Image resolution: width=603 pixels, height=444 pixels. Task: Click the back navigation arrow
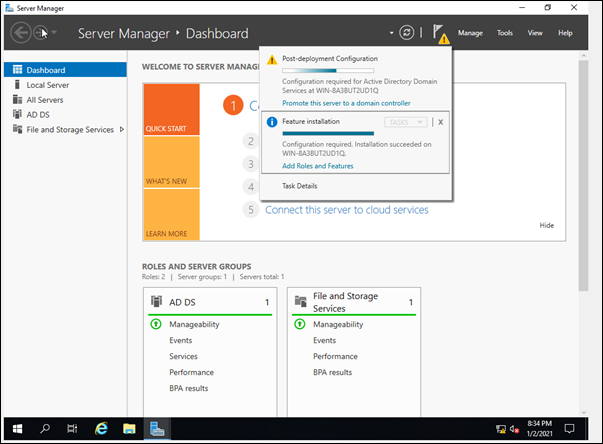[20, 33]
